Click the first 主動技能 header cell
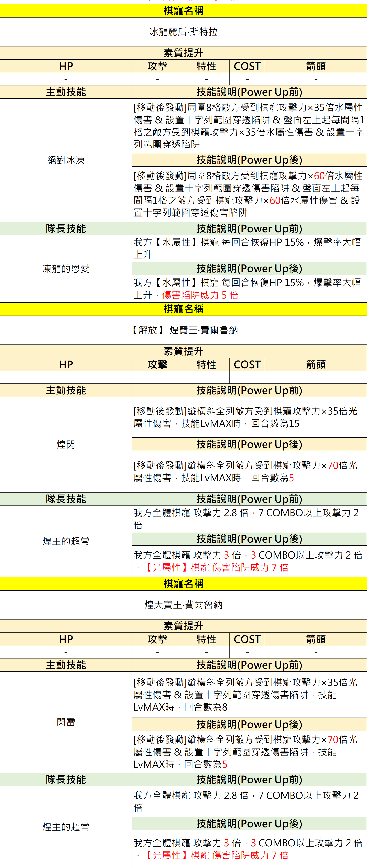 (x=66, y=92)
